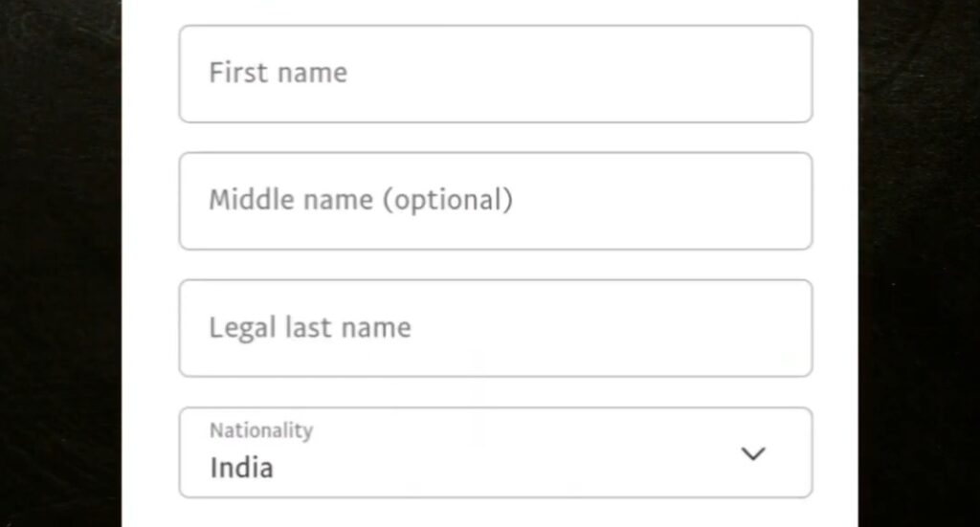Image resolution: width=980 pixels, height=527 pixels.
Task: Click the First name placeholder text
Action: pos(278,73)
